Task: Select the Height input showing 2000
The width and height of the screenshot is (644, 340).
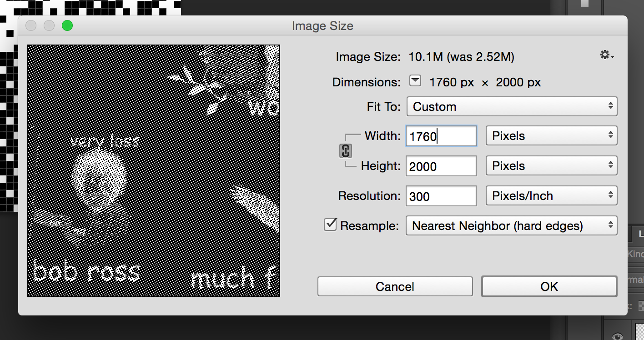Action: coord(440,165)
